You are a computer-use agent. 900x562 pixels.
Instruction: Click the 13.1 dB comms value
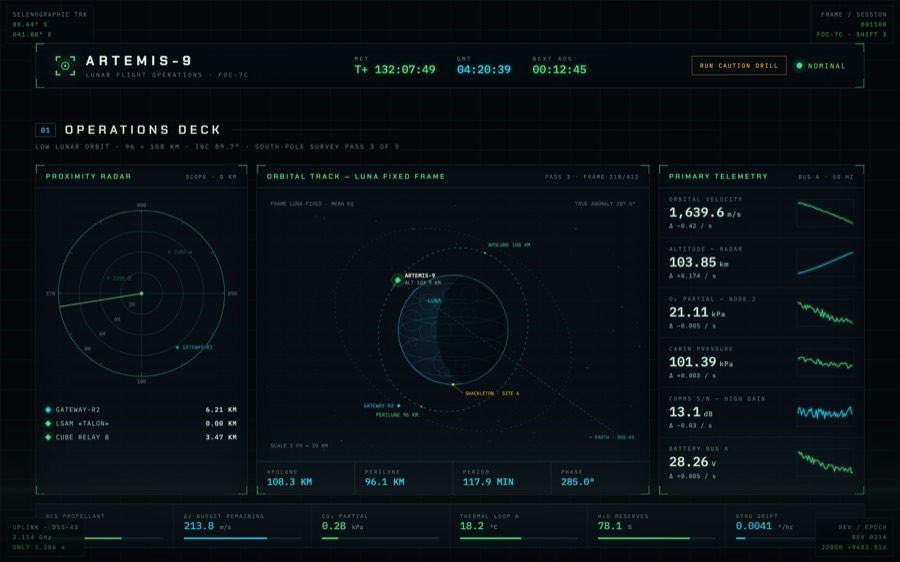(690, 412)
